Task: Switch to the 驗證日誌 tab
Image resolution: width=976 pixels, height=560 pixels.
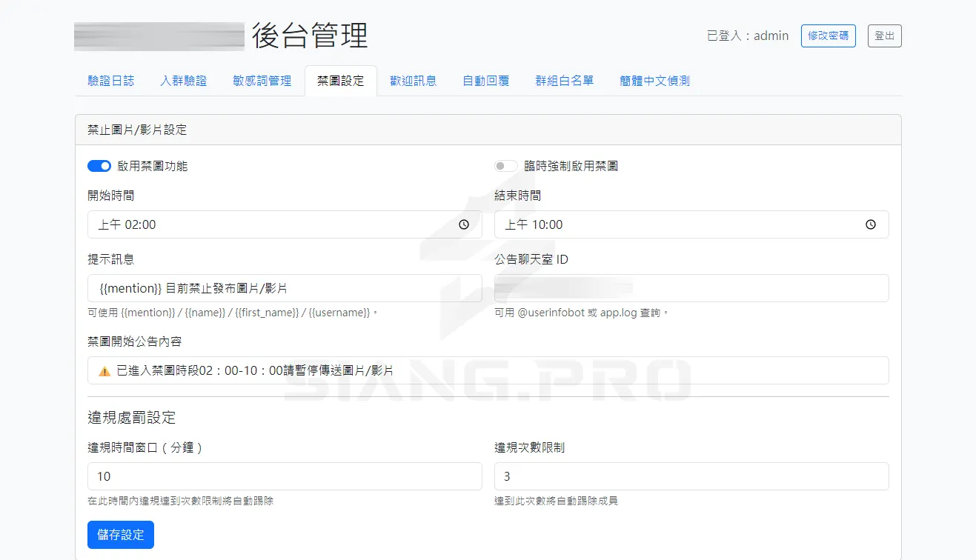Action: [110, 81]
